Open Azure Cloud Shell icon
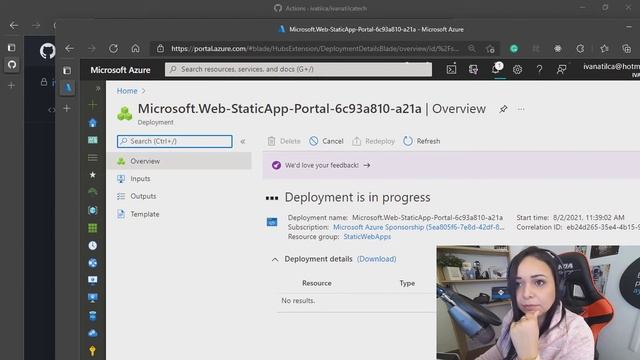The height and width of the screenshot is (360, 640). 451,69
